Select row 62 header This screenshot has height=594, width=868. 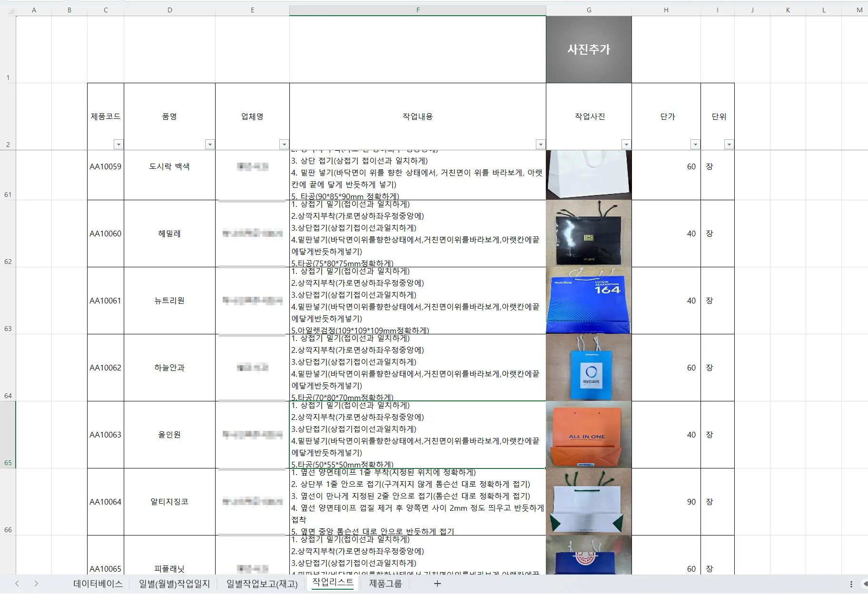coord(8,234)
